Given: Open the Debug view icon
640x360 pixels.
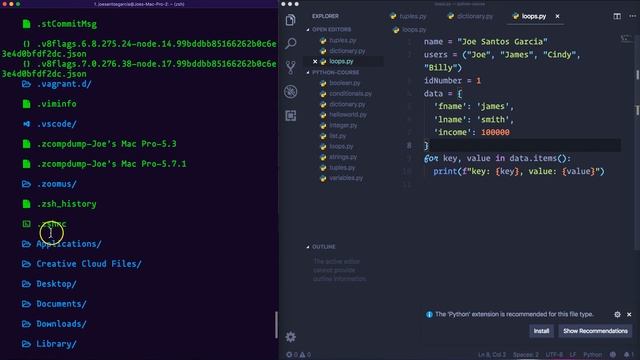Looking at the screenshot, I should 290,91.
